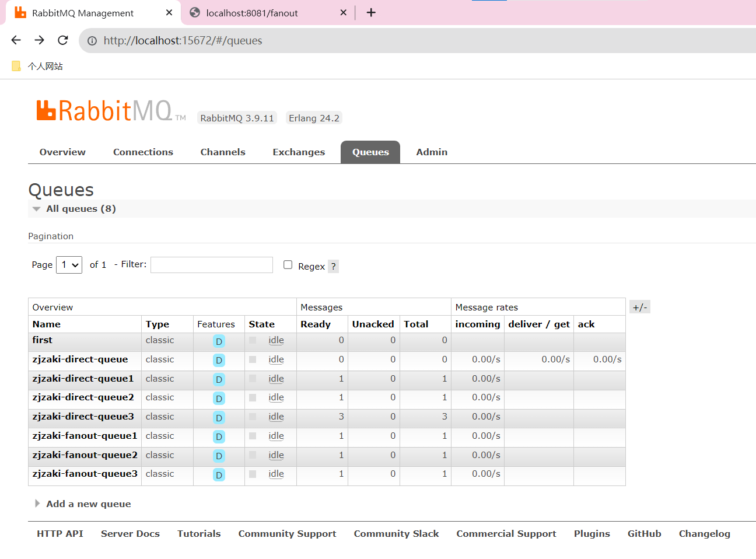Image resolution: width=756 pixels, height=559 pixels.
Task: Sort by the incoming rate column
Action: tap(478, 324)
